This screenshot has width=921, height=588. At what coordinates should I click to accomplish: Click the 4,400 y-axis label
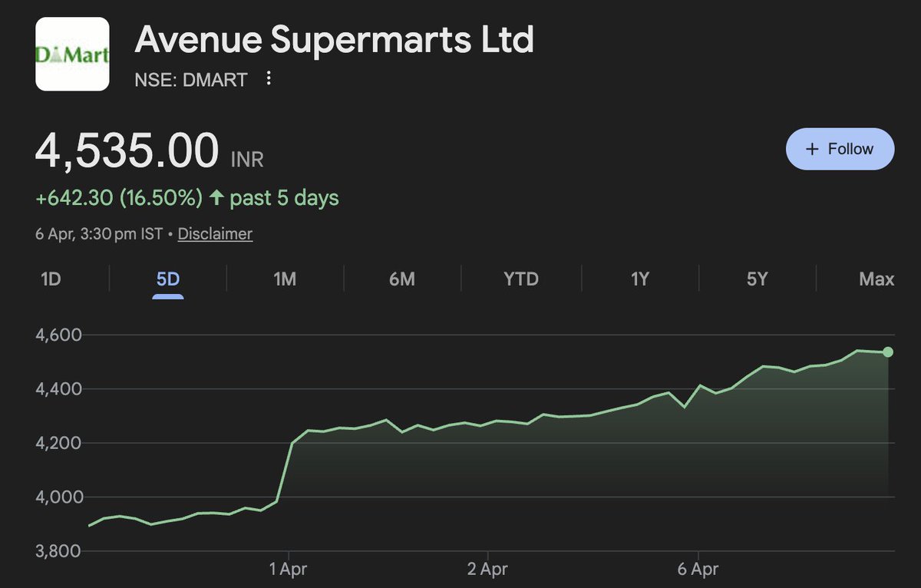pyautogui.click(x=59, y=389)
